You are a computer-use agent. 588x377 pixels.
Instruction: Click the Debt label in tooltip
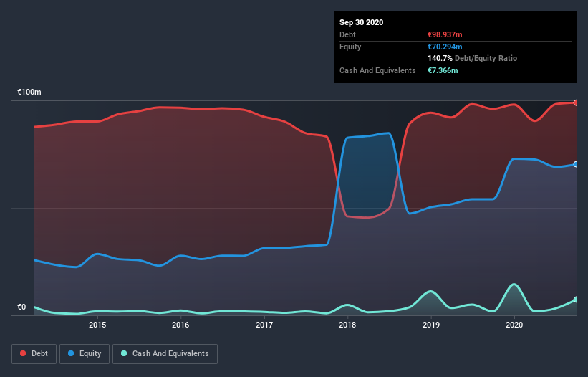347,34
